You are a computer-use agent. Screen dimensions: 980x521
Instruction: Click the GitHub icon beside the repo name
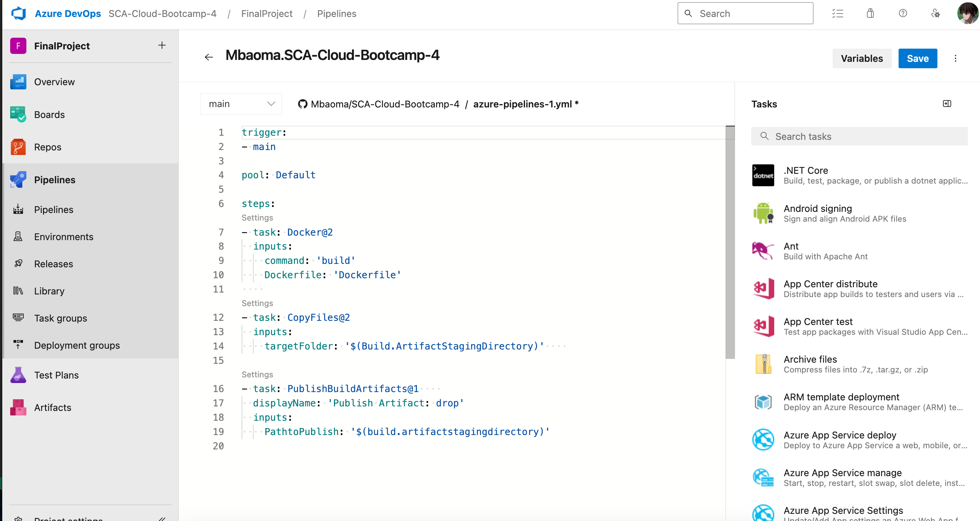pos(302,104)
